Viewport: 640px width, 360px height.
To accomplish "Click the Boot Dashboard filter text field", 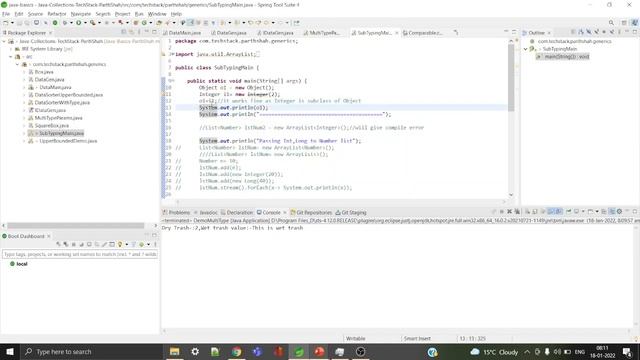I will click(x=80, y=254).
